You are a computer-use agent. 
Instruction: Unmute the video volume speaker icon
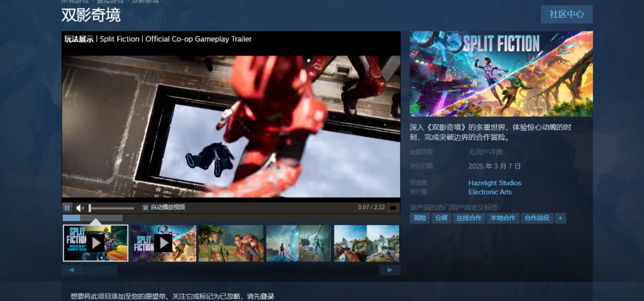80,208
